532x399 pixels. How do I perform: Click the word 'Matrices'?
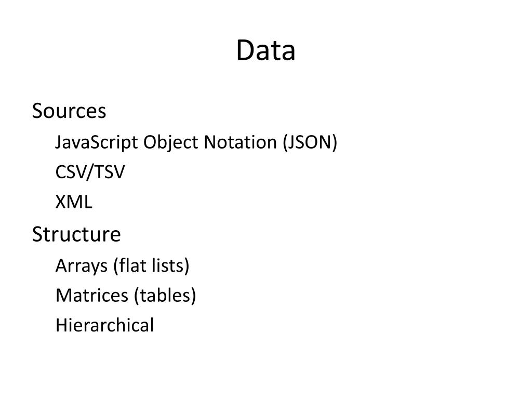[92, 295]
